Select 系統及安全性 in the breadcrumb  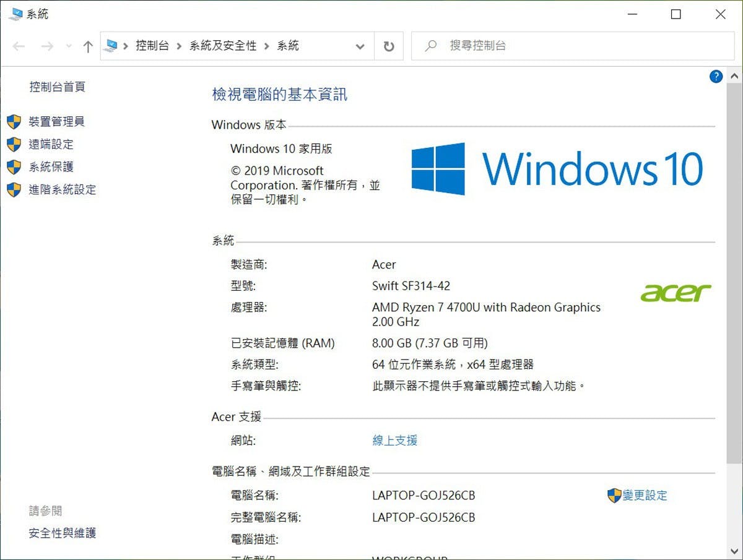point(223,46)
